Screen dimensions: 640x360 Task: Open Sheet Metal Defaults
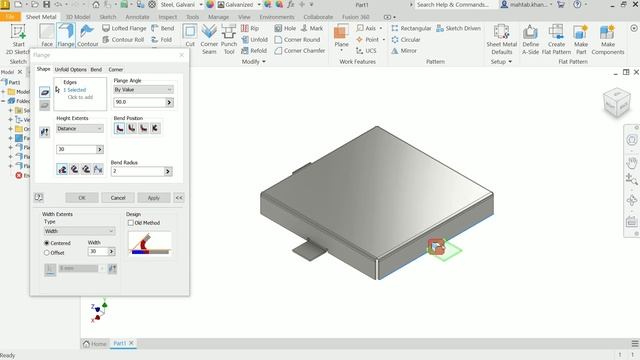click(x=502, y=39)
